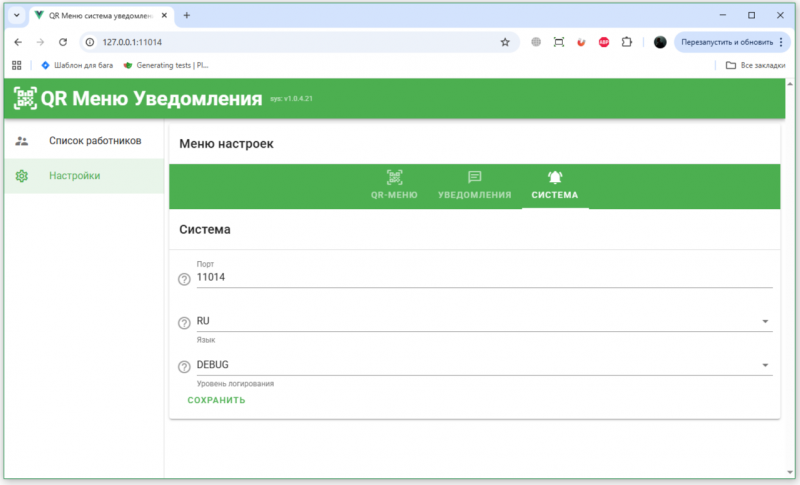The image size is (800, 485).
Task: Reload the page
Action: (63, 42)
